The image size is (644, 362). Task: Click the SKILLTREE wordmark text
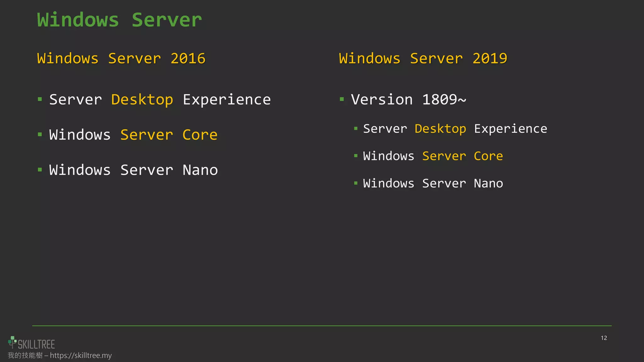click(x=36, y=344)
